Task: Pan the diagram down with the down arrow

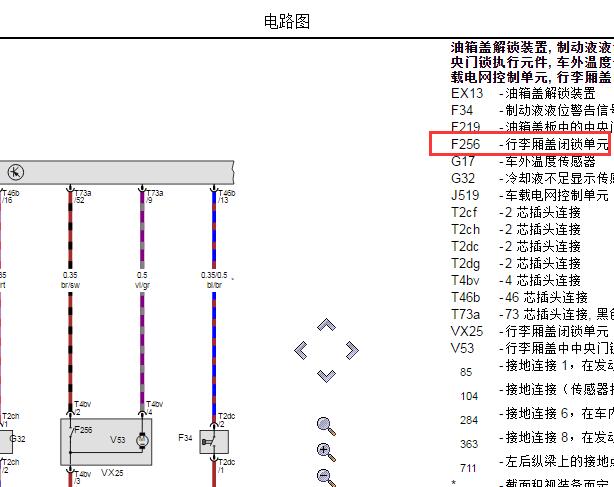Action: click(x=326, y=375)
